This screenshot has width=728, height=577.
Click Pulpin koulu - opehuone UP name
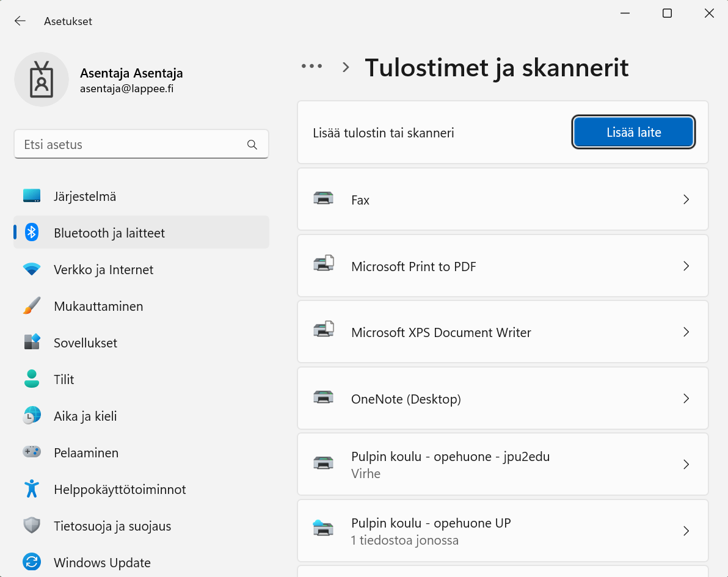(x=431, y=523)
